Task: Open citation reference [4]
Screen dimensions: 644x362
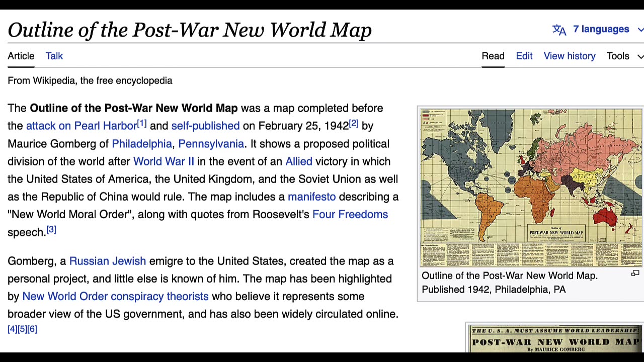Action: pyautogui.click(x=12, y=329)
